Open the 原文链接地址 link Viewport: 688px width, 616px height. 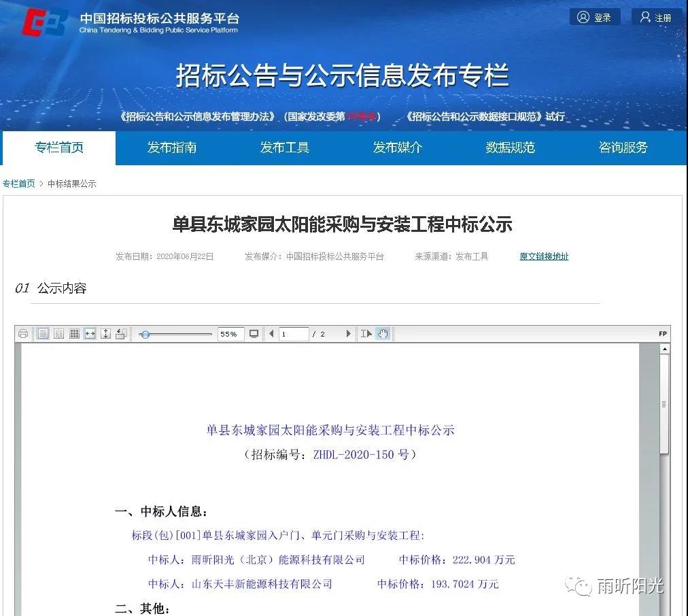pos(544,256)
